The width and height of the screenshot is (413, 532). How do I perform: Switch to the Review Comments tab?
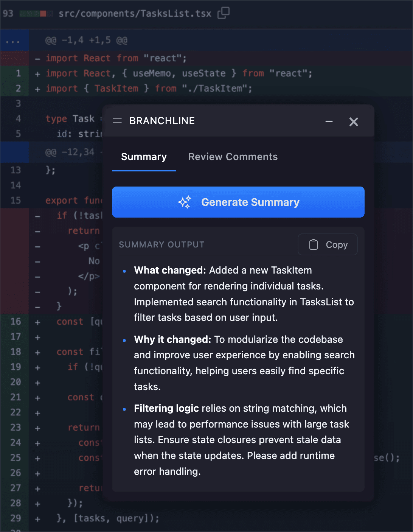click(233, 157)
